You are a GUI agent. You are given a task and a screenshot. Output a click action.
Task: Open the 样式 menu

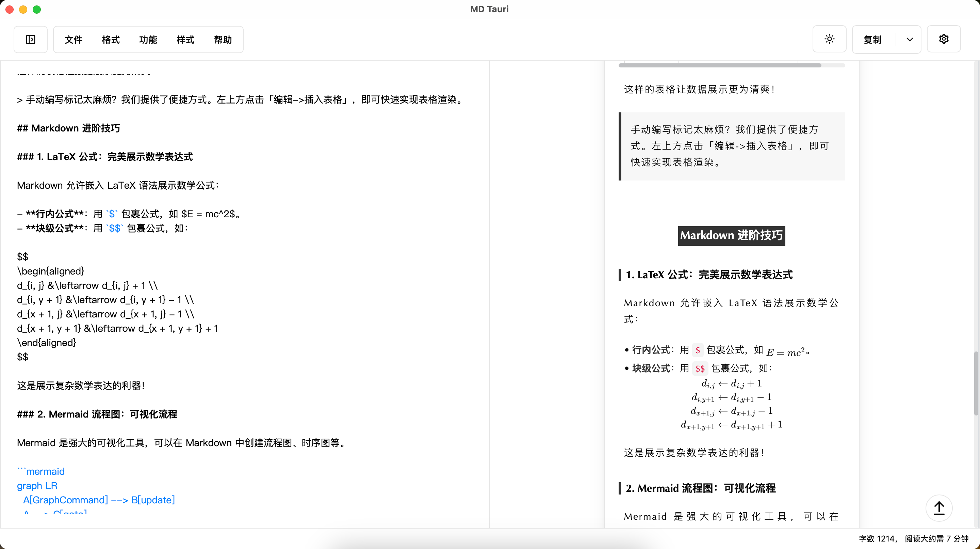[185, 40]
